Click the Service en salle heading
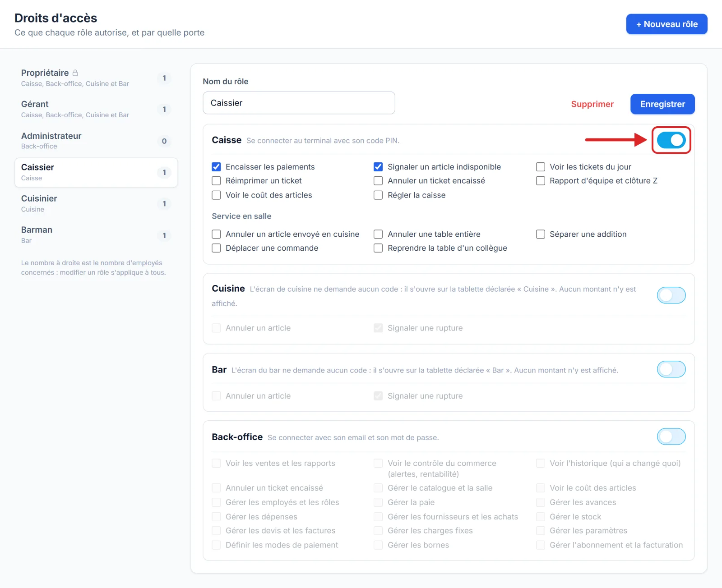 click(x=241, y=216)
